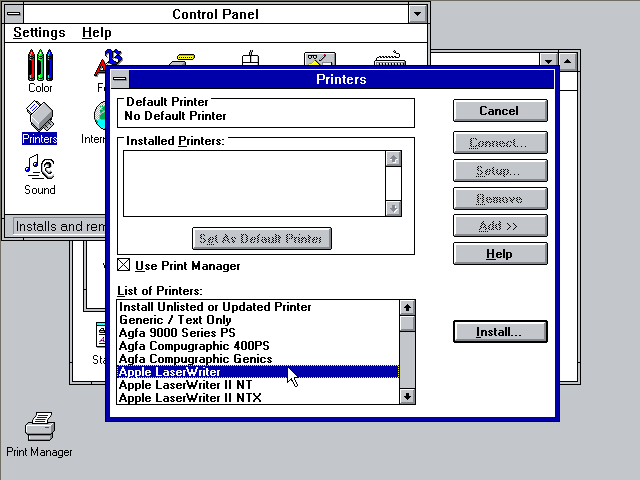Select Agfa 9000 Series PS
Image resolution: width=640 pixels, height=480 pixels.
(258, 333)
